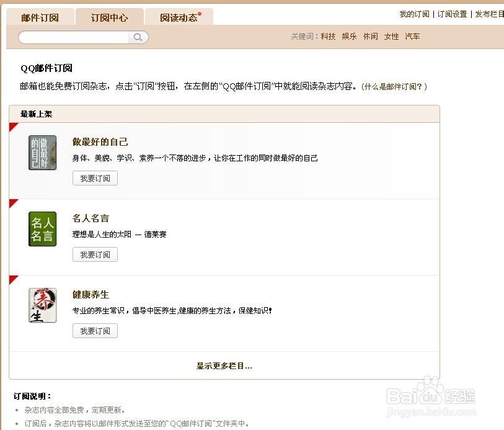Open the 名人名言 title link
504x430 pixels.
pos(91,218)
